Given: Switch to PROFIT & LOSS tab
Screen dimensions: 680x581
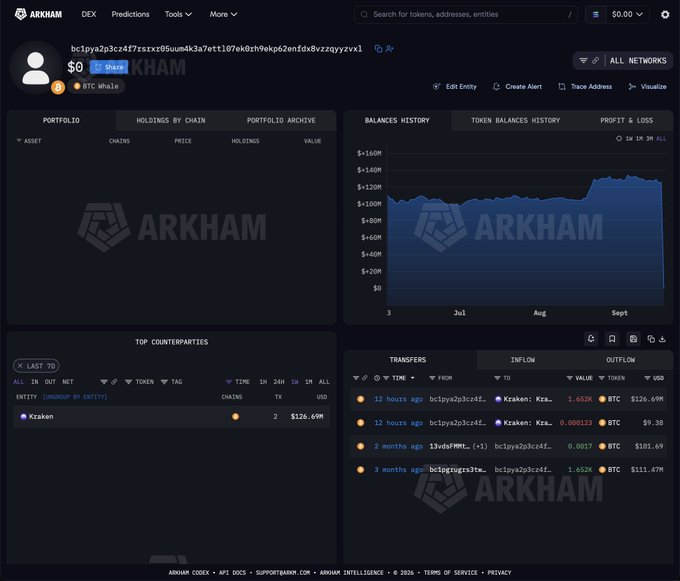Looking at the screenshot, I should tap(627, 121).
